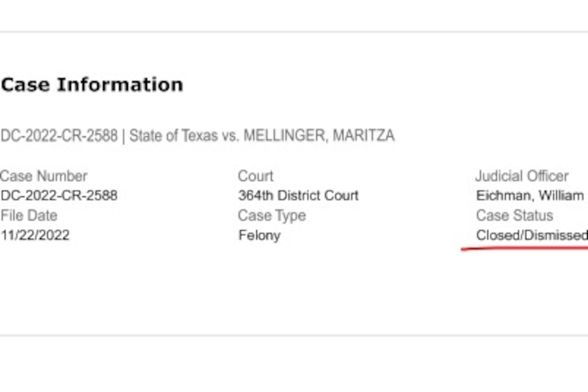The height and width of the screenshot is (392, 588).
Task: Click the Judicial Officer field label
Action: tap(521, 176)
